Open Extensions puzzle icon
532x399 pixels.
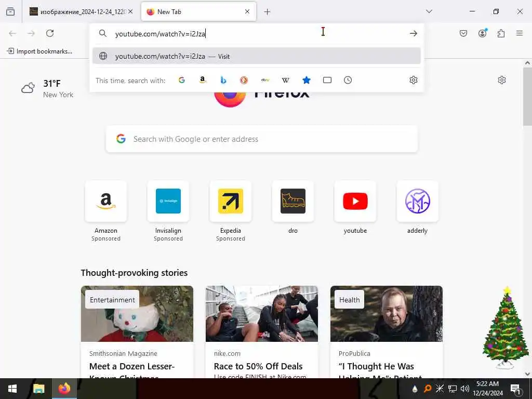tap(501, 33)
